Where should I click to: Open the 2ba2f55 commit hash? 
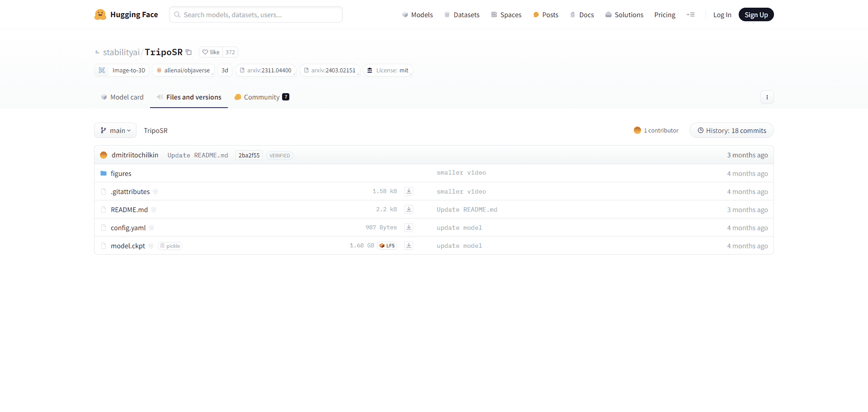pos(249,155)
